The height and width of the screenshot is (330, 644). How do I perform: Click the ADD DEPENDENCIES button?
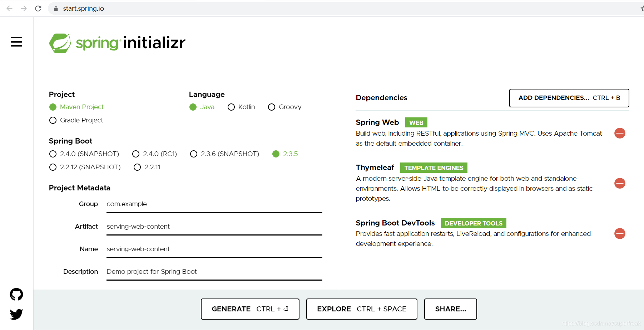[x=569, y=98]
